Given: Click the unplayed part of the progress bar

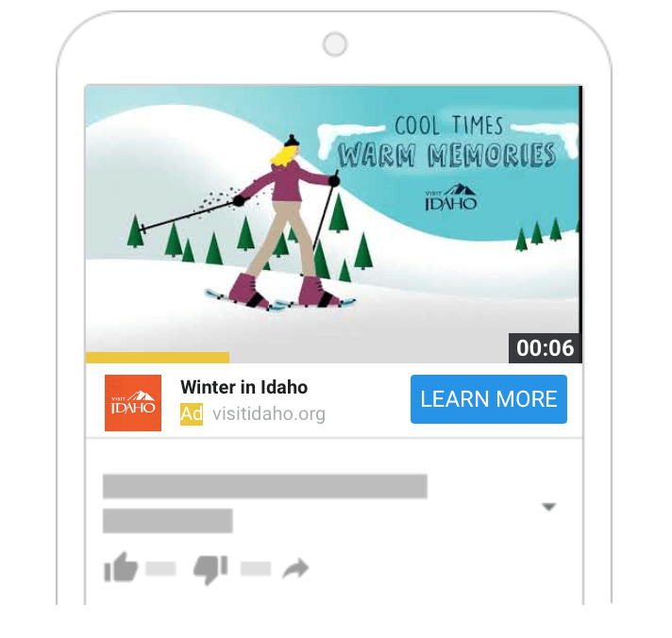Looking at the screenshot, I should [369, 358].
